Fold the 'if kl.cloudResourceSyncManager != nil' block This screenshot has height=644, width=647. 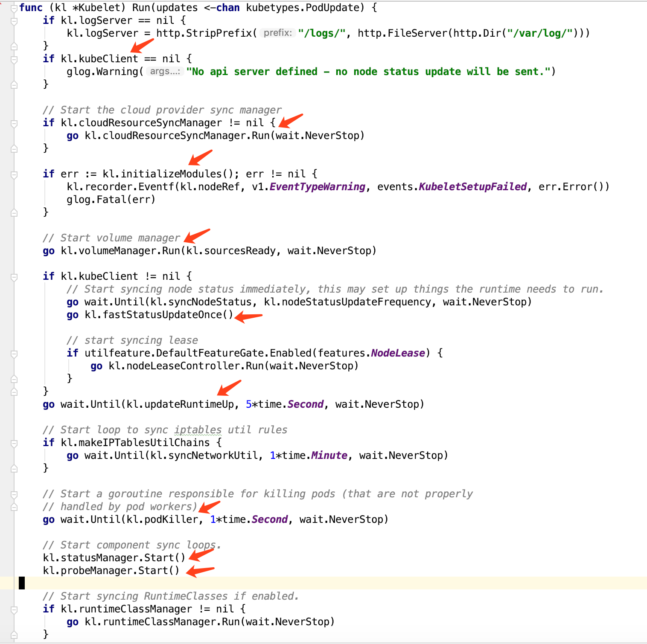pyautogui.click(x=14, y=123)
